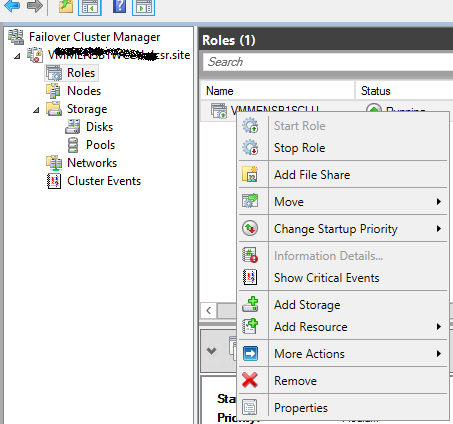Toggle the console tree pane toolbar icon
Viewport: 453px width, 424px height.
click(90, 7)
